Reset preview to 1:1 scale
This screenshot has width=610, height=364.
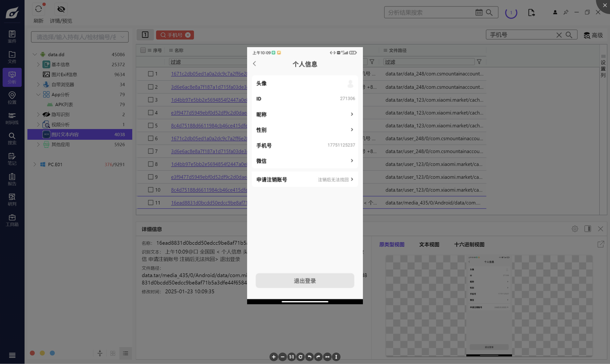pos(291,357)
